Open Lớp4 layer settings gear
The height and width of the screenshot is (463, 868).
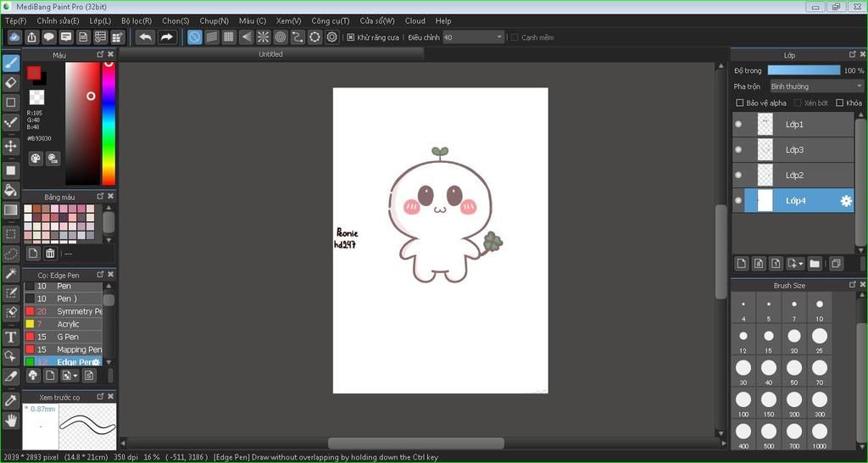(x=846, y=201)
